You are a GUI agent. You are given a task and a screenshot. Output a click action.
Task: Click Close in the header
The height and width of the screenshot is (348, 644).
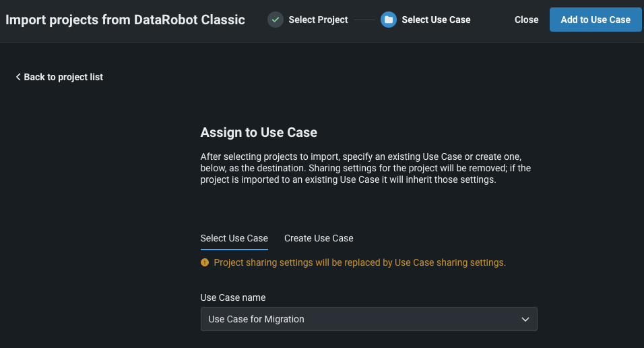[x=526, y=20]
